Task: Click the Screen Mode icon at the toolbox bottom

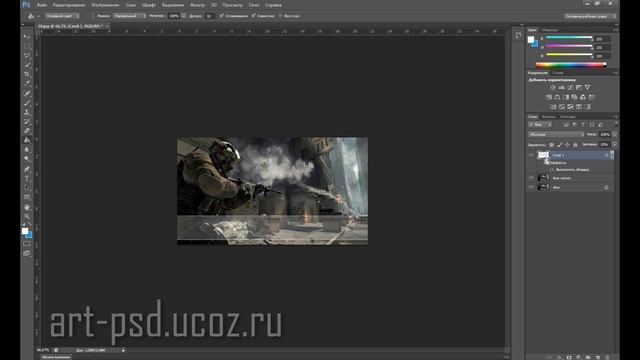Action: pyautogui.click(x=27, y=253)
